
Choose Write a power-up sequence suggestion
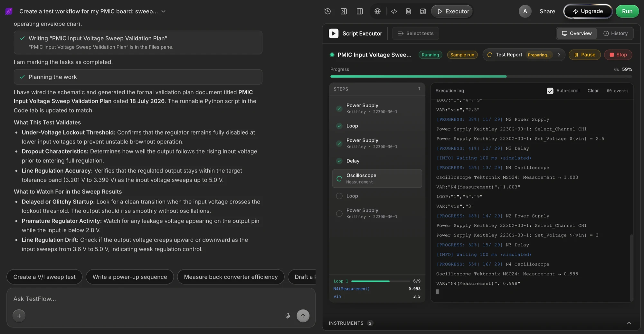click(130, 277)
